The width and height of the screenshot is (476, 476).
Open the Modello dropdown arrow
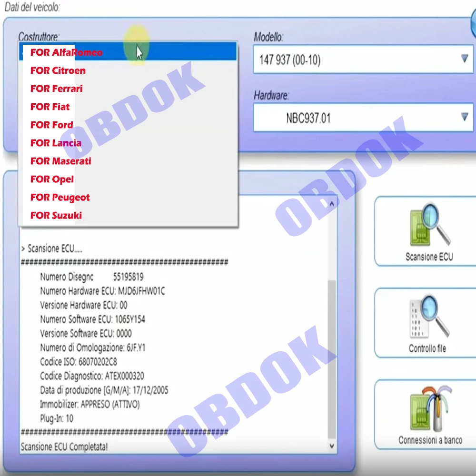coord(464,59)
